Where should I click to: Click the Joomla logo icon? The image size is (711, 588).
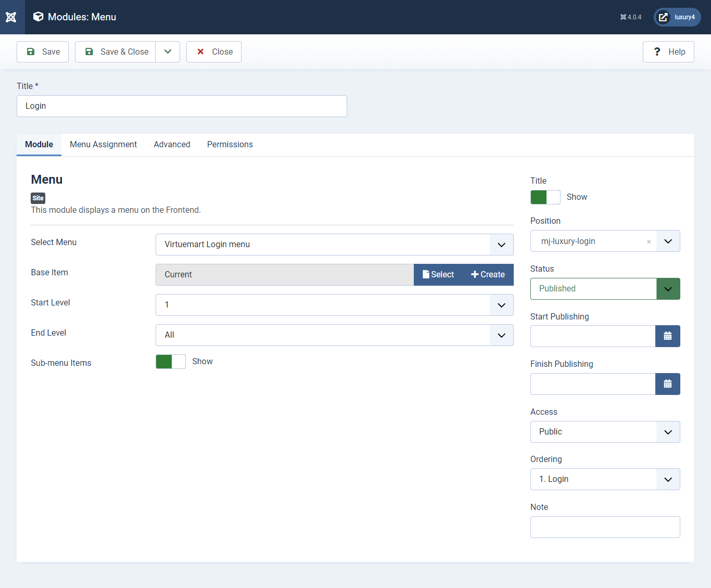pyautogui.click(x=11, y=17)
